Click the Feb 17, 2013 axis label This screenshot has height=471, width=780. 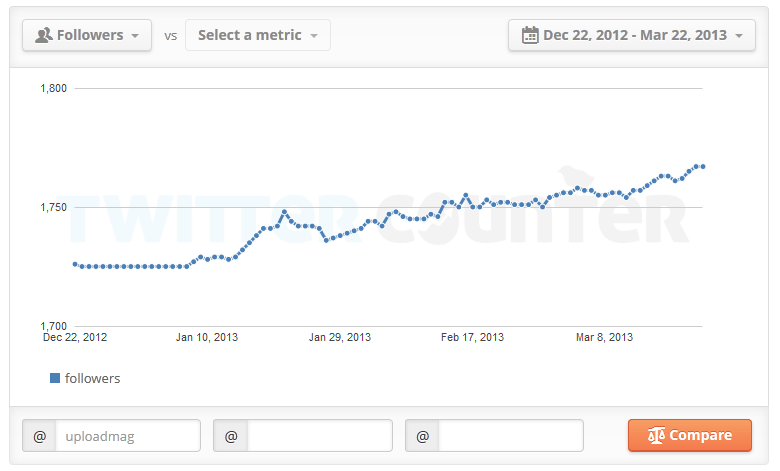click(x=473, y=337)
